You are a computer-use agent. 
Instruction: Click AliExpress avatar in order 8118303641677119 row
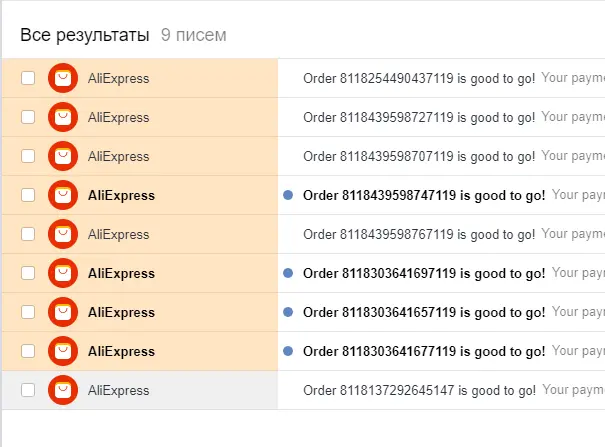point(63,351)
